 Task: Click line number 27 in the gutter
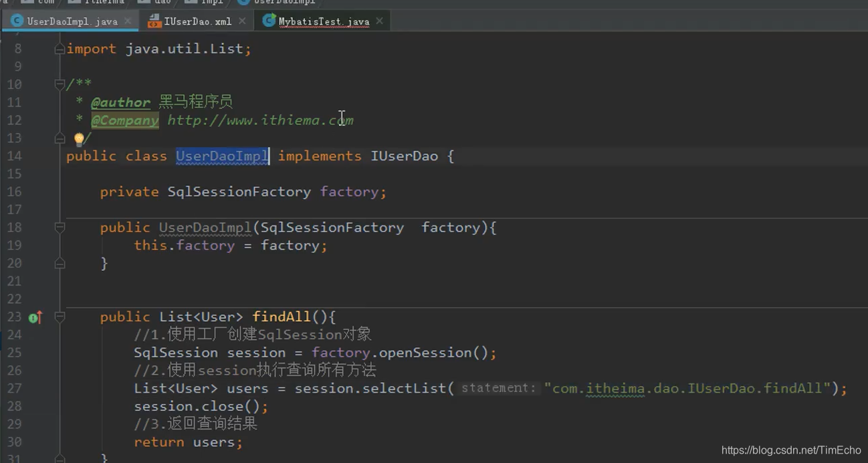point(14,389)
